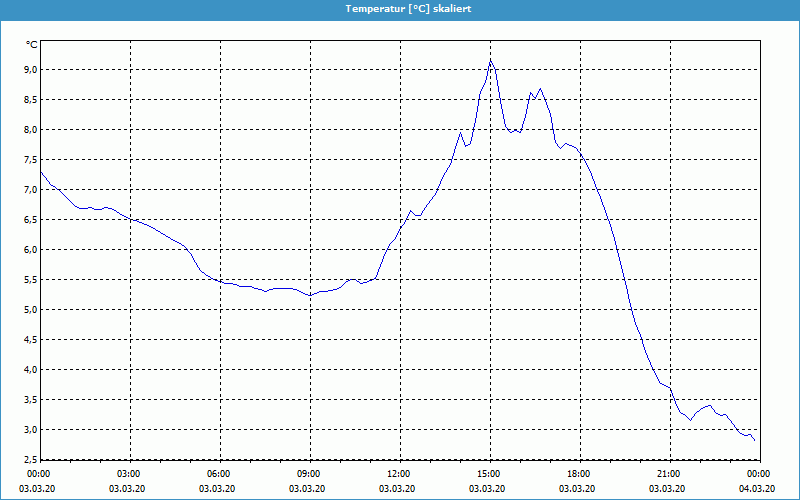Image resolution: width=800 pixels, height=500 pixels.
Task: Select the 03:00 time label on the x-axis
Action: click(129, 474)
